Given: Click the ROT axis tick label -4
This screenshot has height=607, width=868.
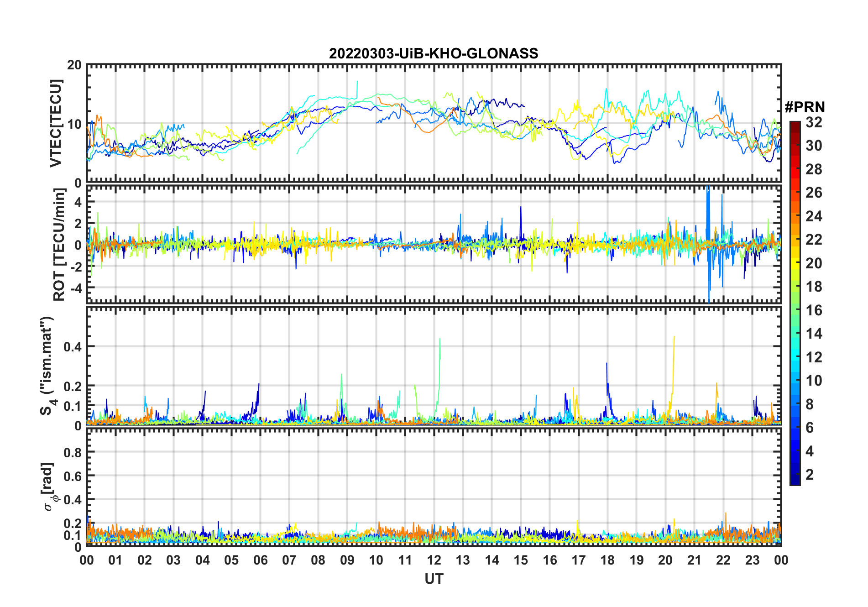Looking at the screenshot, I should point(75,288).
